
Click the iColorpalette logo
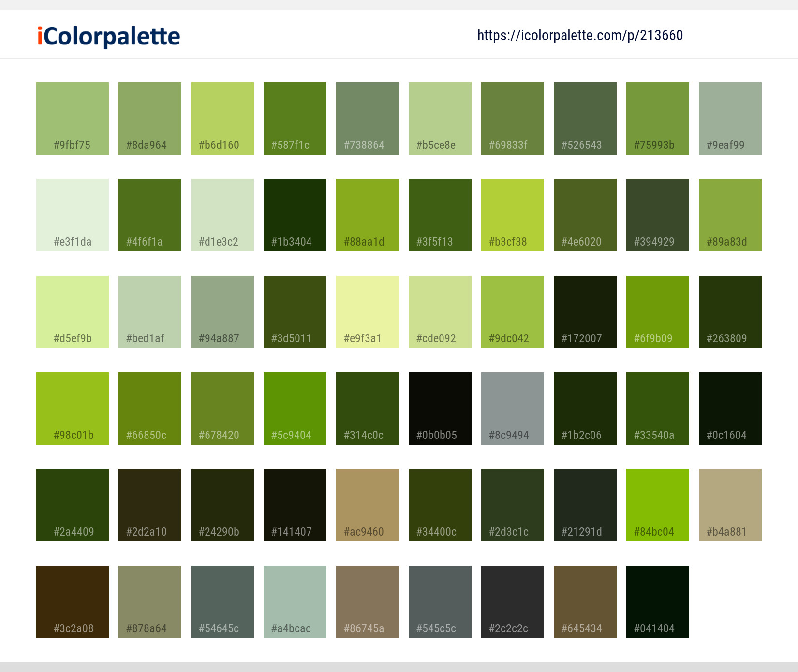pos(109,36)
